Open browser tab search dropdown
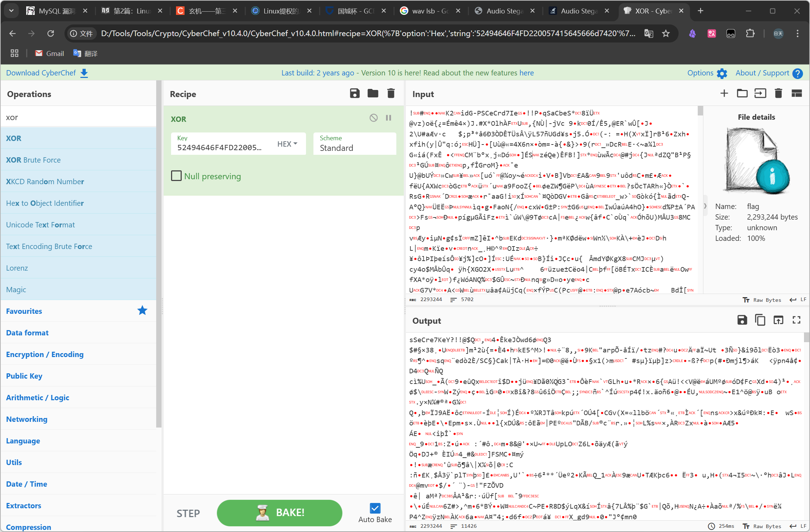This screenshot has height=532, width=810. 11,11
